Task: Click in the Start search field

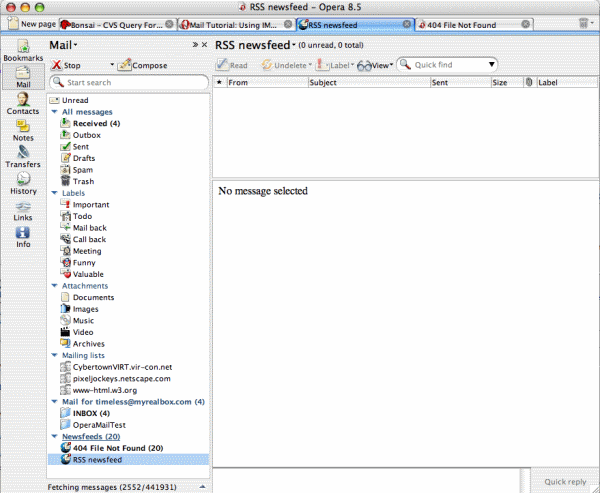Action: pos(129,82)
